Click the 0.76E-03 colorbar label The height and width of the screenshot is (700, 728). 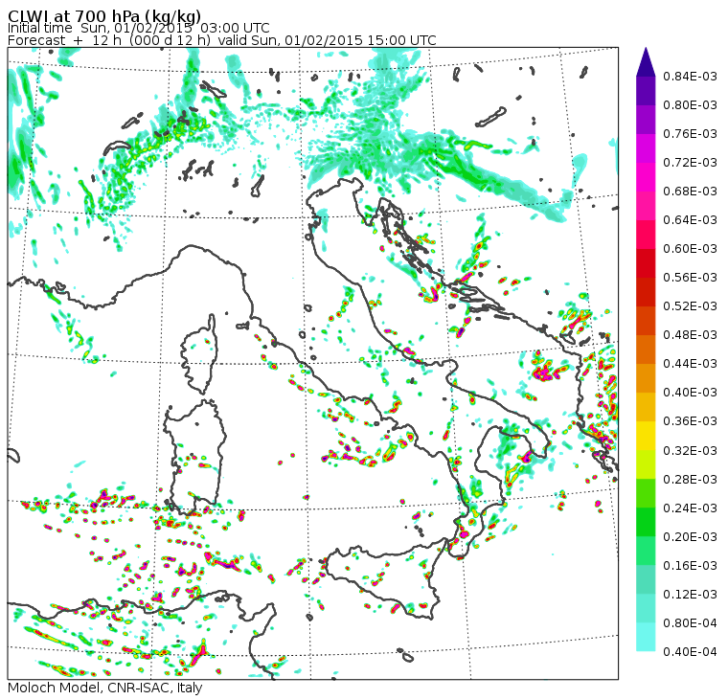tap(690, 134)
